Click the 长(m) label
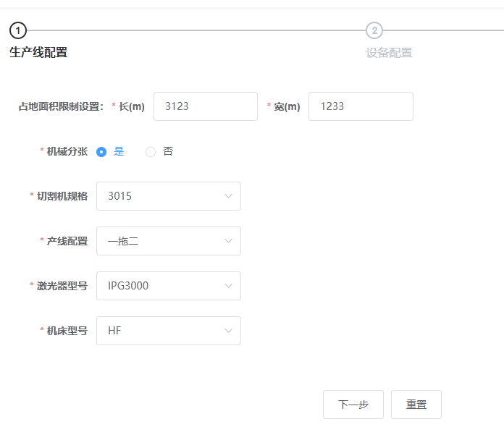504x440 pixels. point(132,106)
